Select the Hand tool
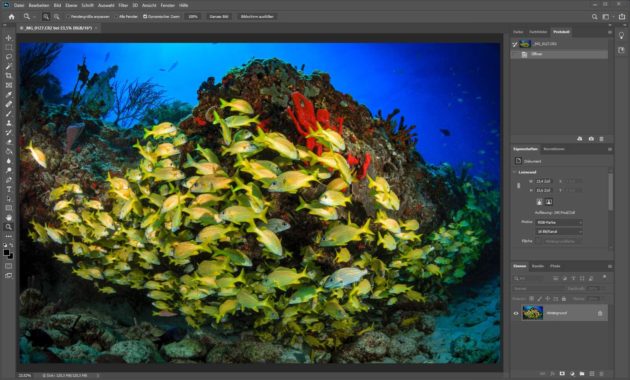 coord(8,217)
